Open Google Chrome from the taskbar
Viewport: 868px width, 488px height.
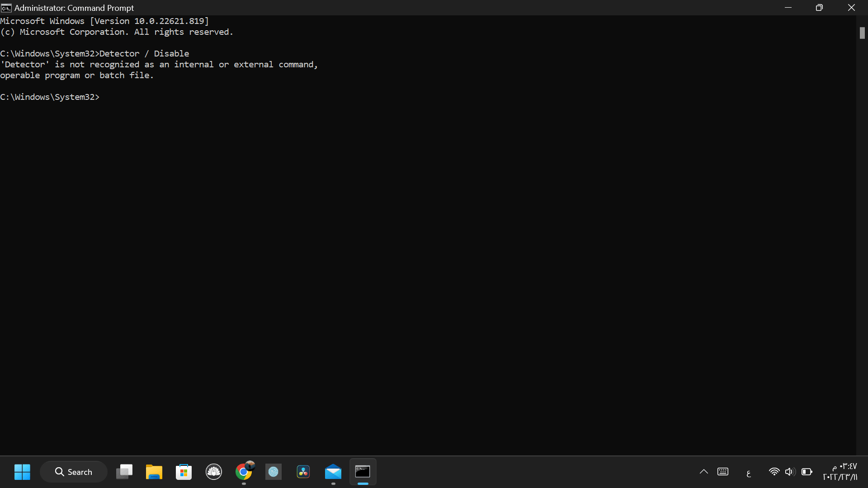pyautogui.click(x=244, y=472)
